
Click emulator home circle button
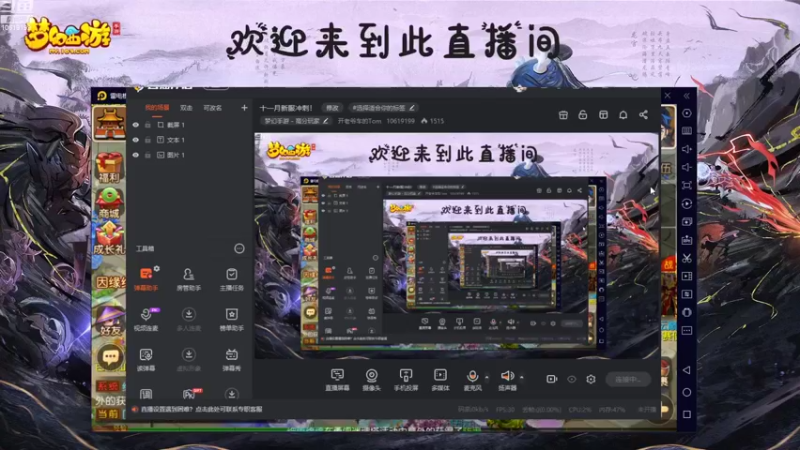687,392
